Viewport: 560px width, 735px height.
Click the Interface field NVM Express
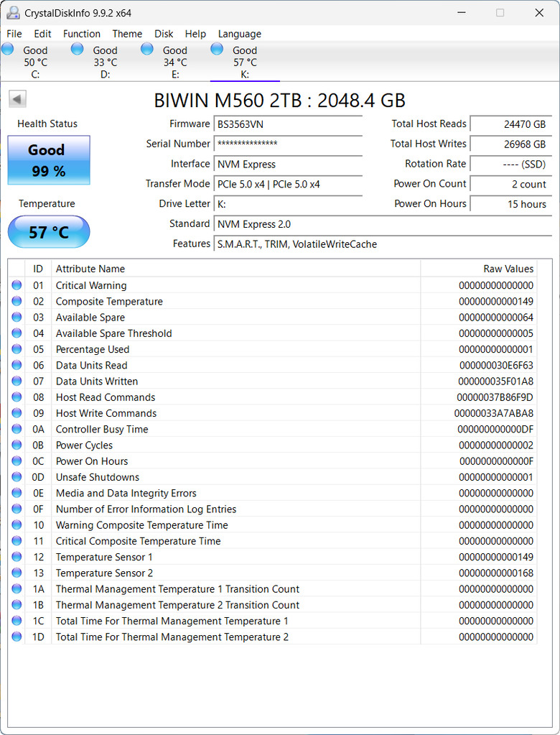(x=288, y=164)
